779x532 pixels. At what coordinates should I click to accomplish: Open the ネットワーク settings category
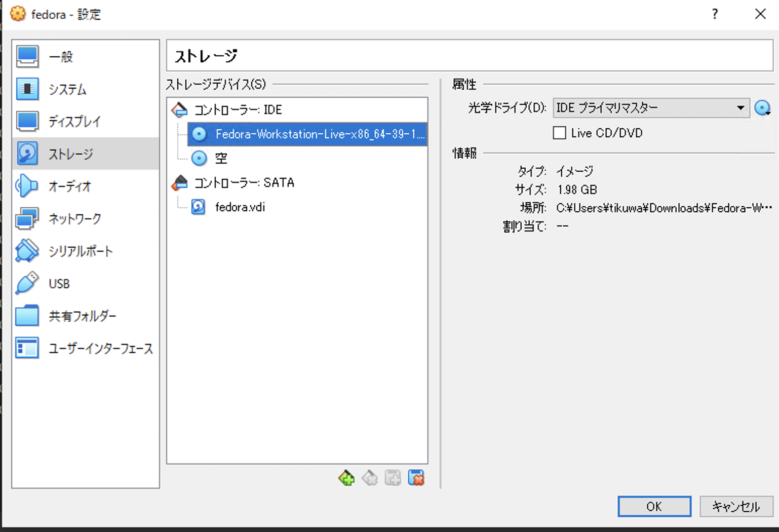(x=85, y=218)
